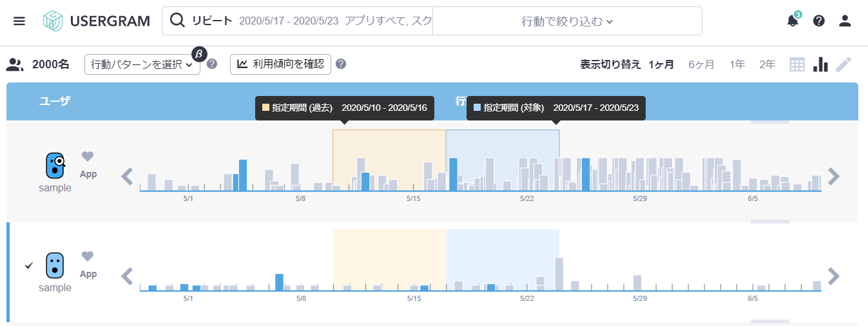Click the 利用傾向を確認 button

[x=280, y=64]
